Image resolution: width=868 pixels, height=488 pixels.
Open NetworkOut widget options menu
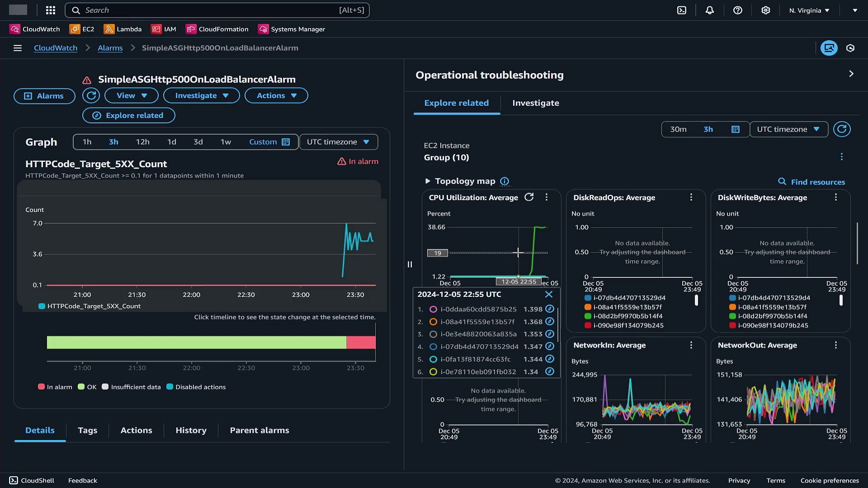(x=836, y=345)
